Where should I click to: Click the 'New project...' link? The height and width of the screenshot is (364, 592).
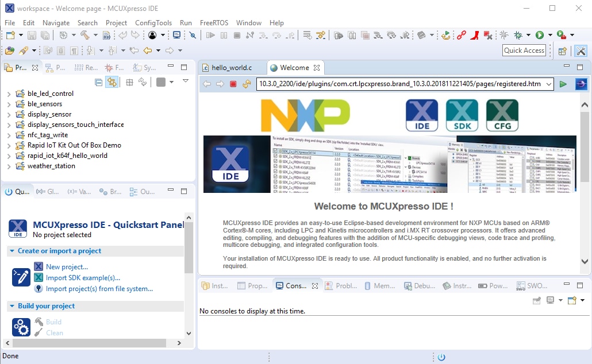click(x=67, y=267)
